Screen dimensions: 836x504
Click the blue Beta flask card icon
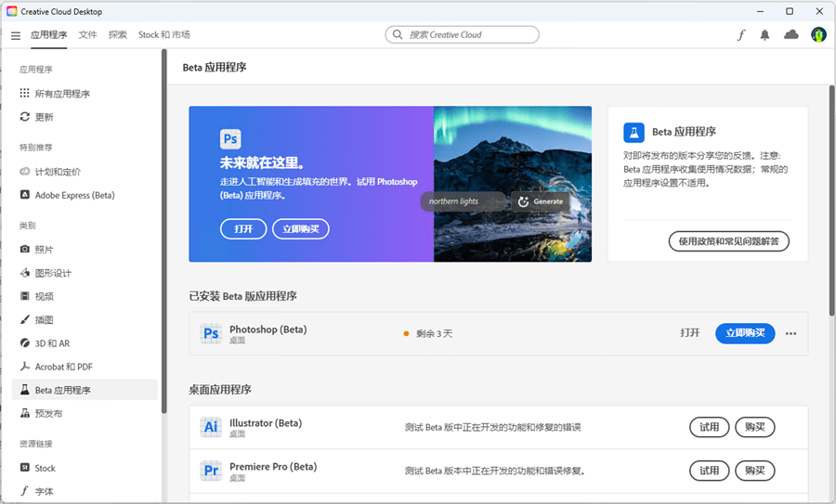634,132
